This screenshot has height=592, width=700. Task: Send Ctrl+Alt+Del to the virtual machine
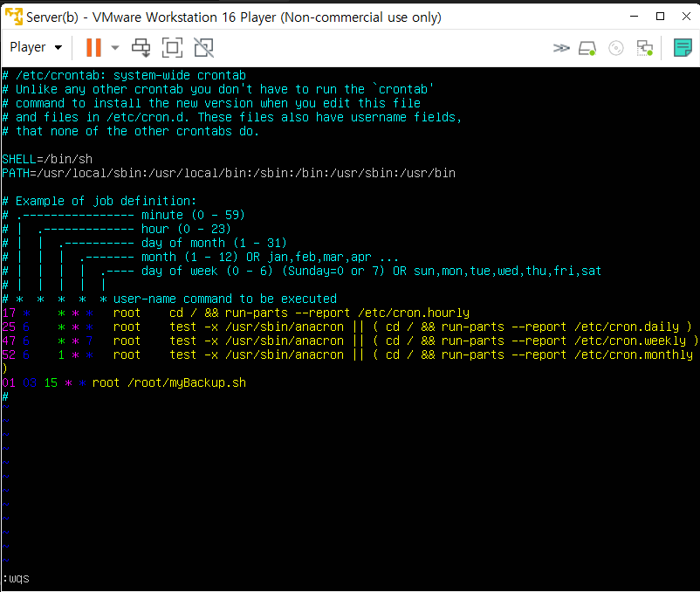point(141,47)
